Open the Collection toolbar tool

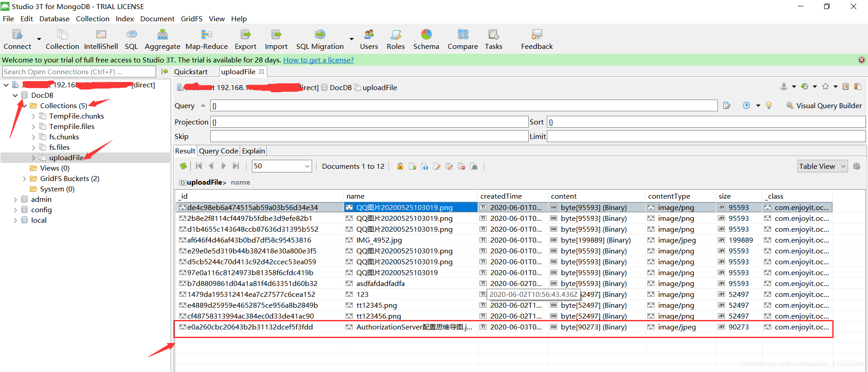tap(62, 39)
